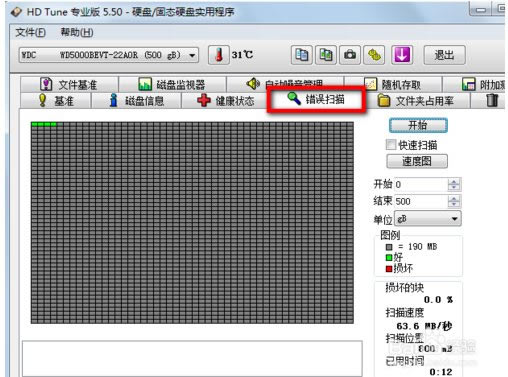The width and height of the screenshot is (508, 377).
Task: Decrease the 结束 end value spinner
Action: point(454,204)
